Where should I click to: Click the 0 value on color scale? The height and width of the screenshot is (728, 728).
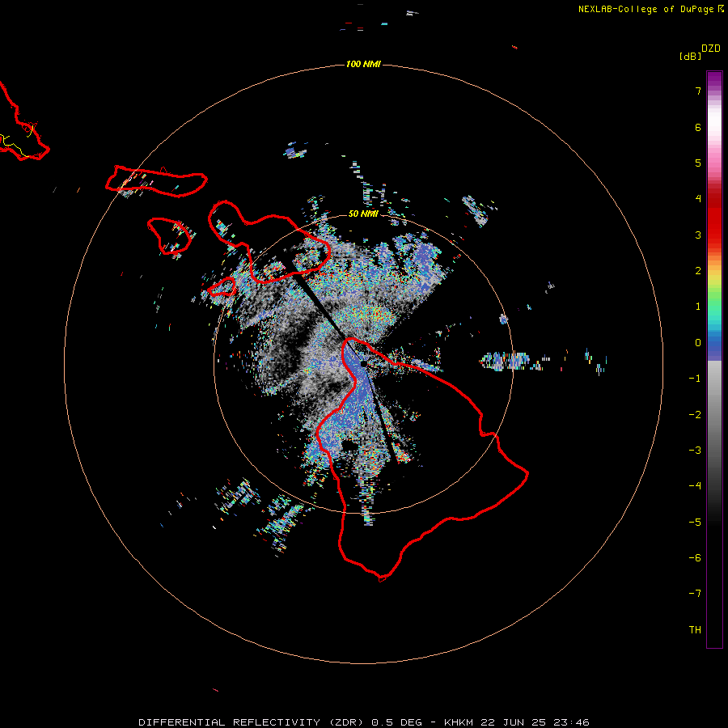(698, 343)
